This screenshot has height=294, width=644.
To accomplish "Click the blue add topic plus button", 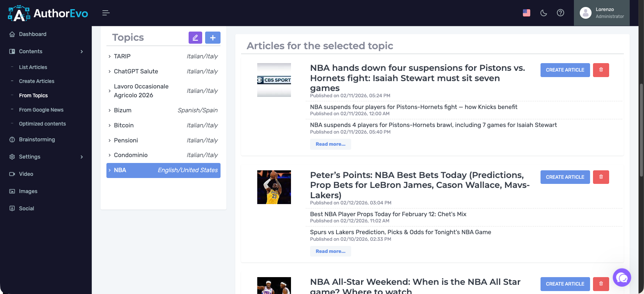I will pyautogui.click(x=213, y=37).
